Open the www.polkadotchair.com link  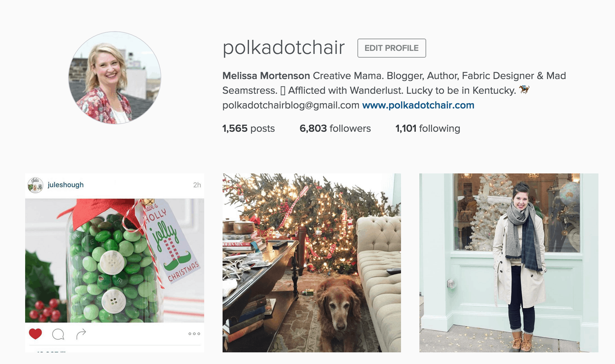(x=418, y=105)
